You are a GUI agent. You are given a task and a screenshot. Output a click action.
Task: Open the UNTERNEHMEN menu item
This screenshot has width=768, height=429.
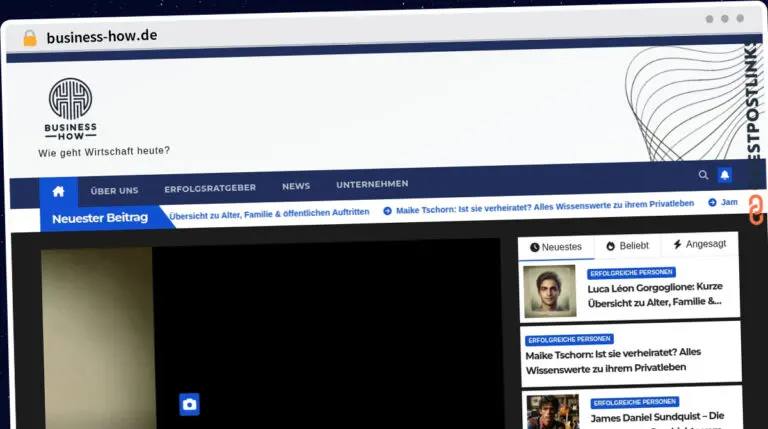(372, 184)
